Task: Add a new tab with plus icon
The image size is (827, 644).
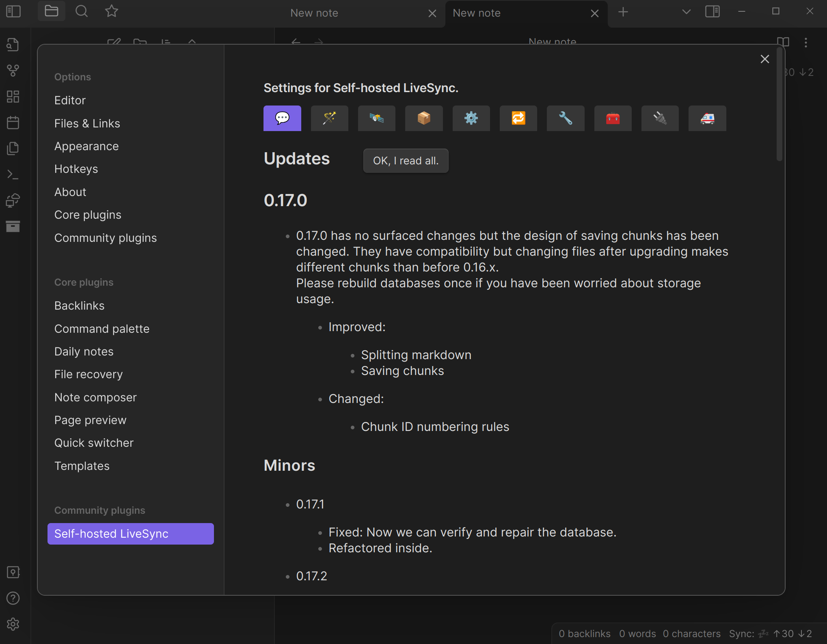Action: (x=623, y=12)
